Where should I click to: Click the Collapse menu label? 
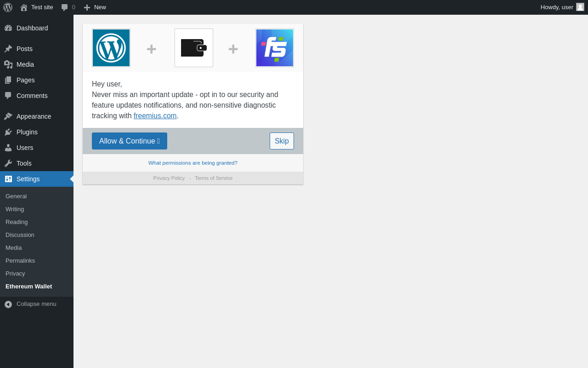click(36, 304)
